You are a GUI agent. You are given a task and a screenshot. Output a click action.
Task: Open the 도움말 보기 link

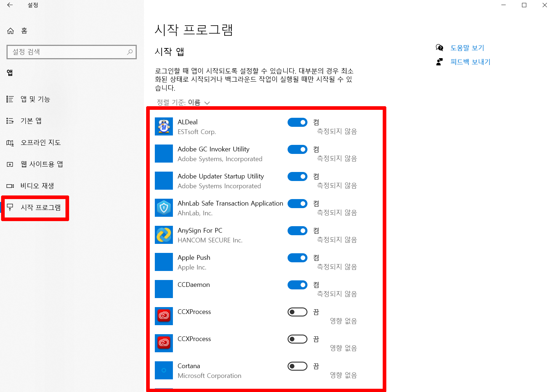(x=467, y=48)
